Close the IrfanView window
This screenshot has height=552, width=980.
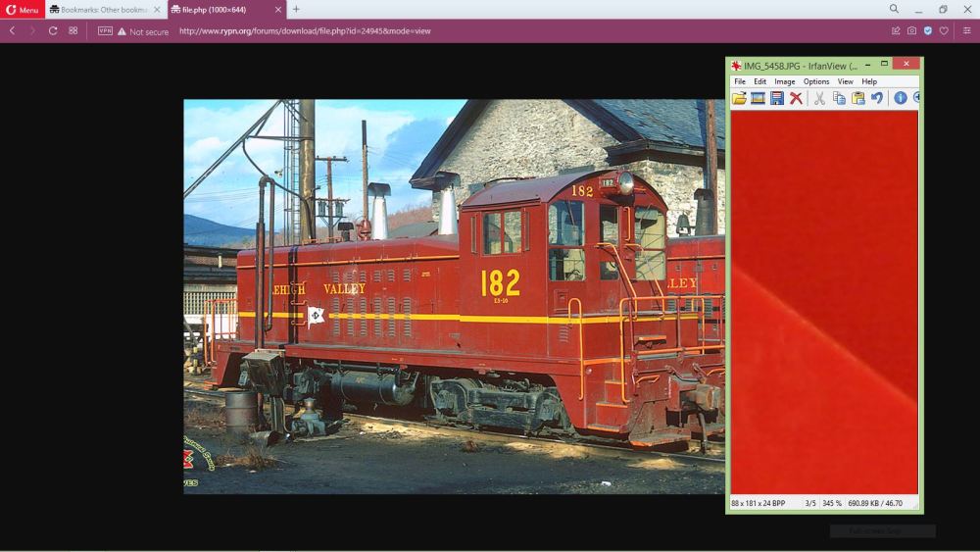(906, 64)
